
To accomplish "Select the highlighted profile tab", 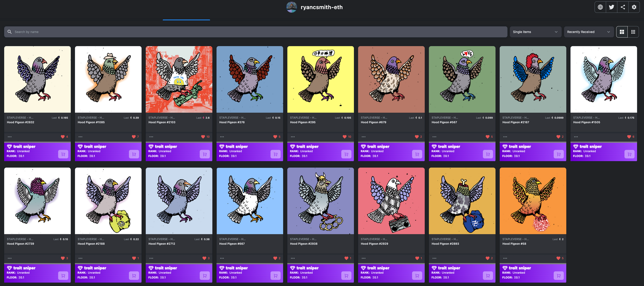I will coord(186,16).
